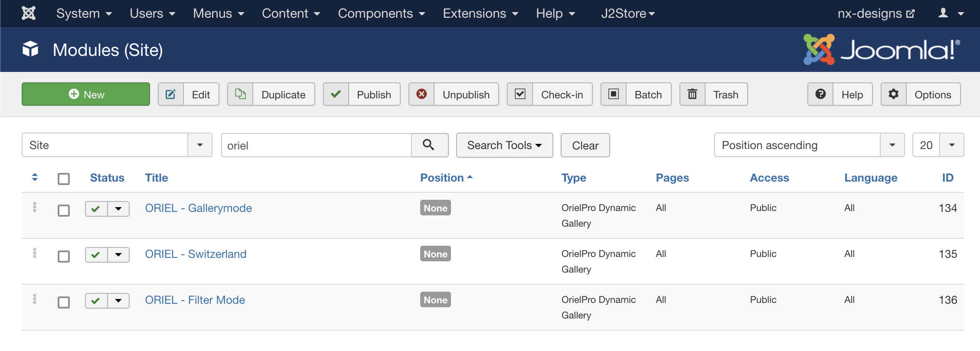Open the Content menu
This screenshot has width=980, height=351.
tap(291, 13)
